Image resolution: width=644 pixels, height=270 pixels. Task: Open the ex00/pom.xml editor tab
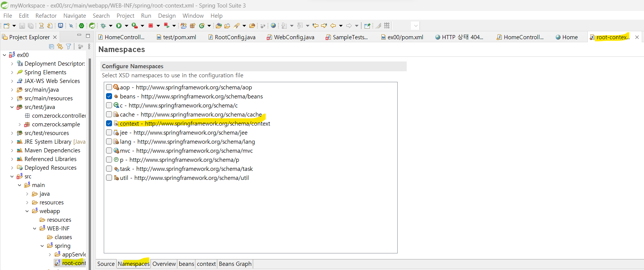[x=403, y=37]
